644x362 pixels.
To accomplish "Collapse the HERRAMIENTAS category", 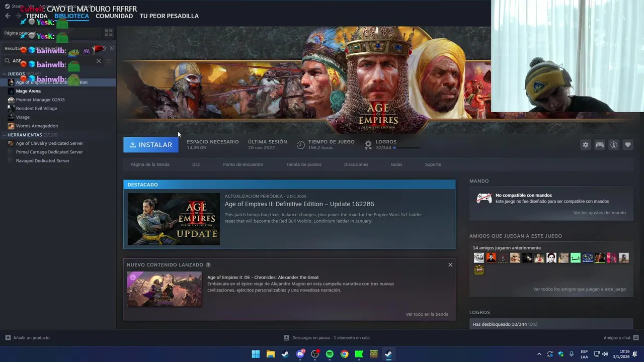I will pyautogui.click(x=4, y=135).
